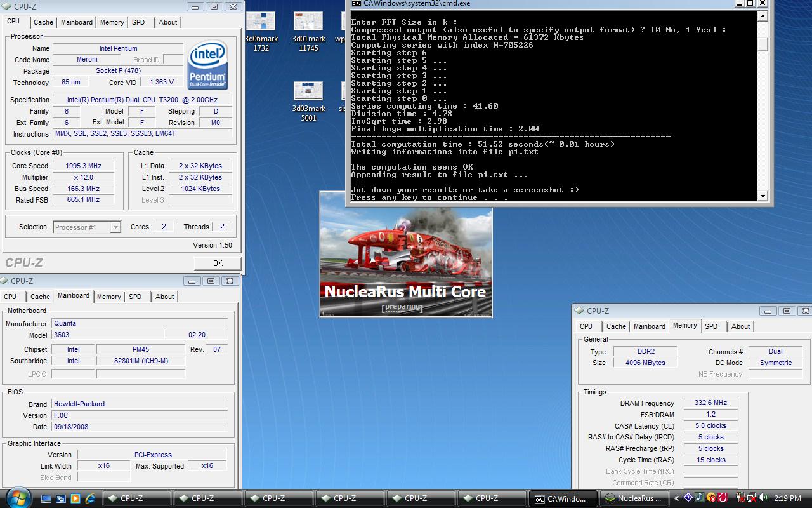Click the Technology 65 nm value

70,83
